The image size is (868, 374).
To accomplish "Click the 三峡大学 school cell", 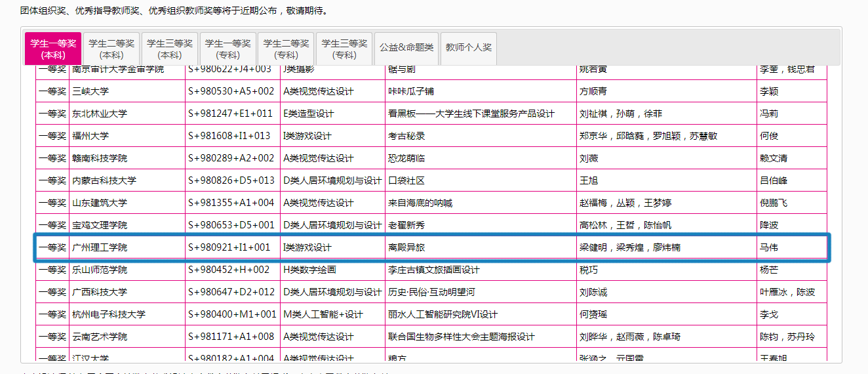I will 90,91.
